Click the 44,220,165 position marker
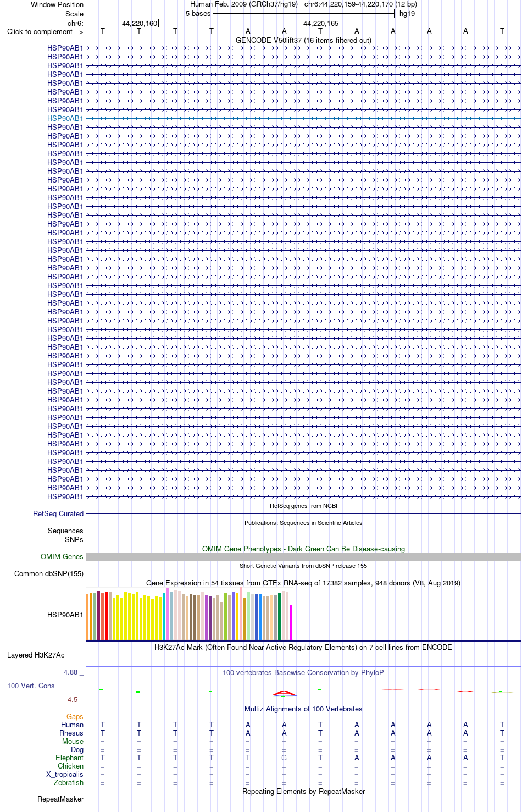Viewport: 522px width, 812px height. tap(321, 23)
